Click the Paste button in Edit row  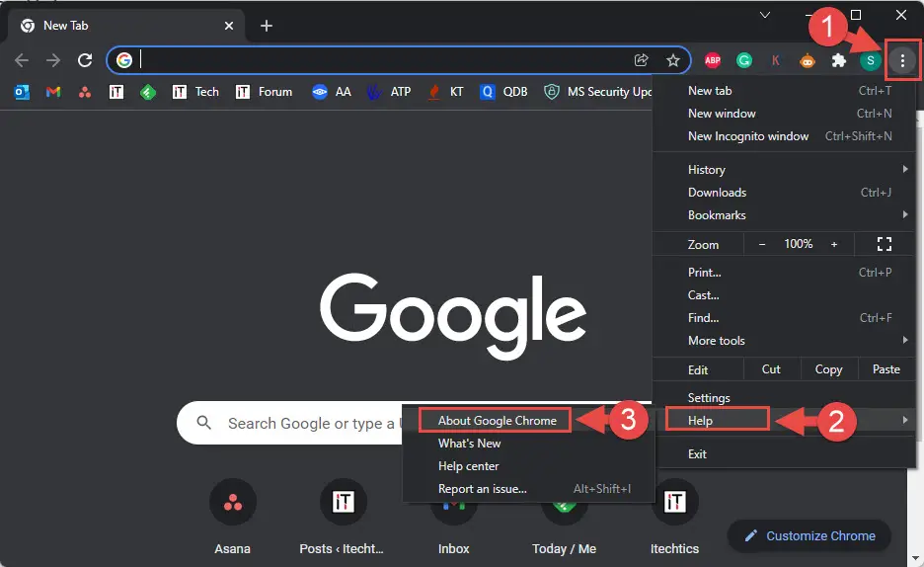pos(885,369)
